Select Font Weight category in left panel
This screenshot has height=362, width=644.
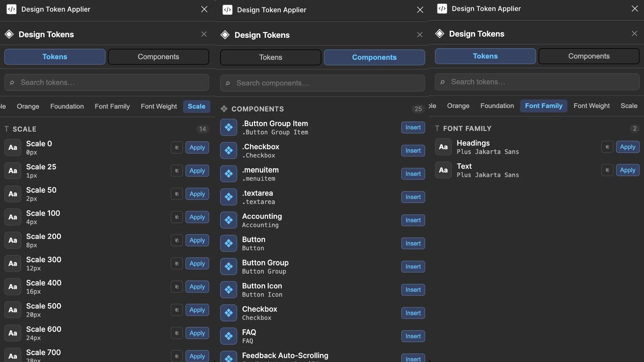[159, 106]
